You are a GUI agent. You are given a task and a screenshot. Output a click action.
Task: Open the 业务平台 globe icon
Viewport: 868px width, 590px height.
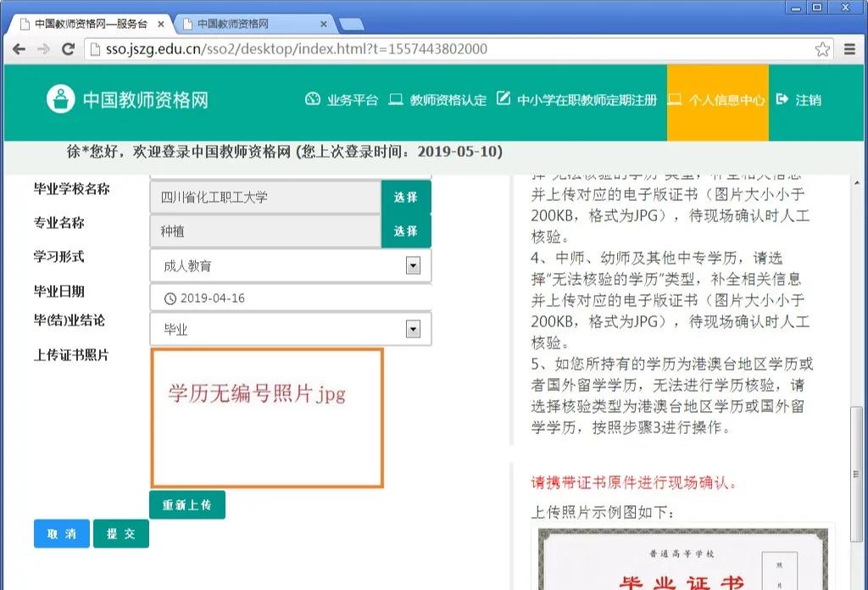pyautogui.click(x=313, y=99)
